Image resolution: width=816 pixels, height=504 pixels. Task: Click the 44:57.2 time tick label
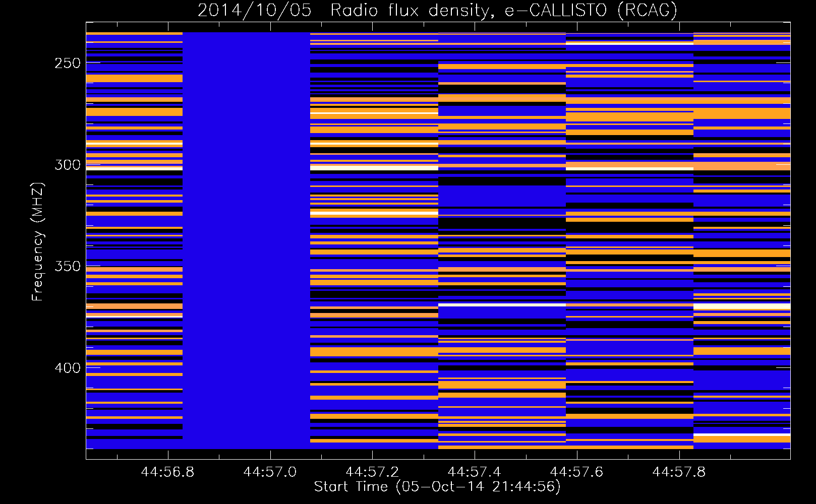(x=372, y=472)
